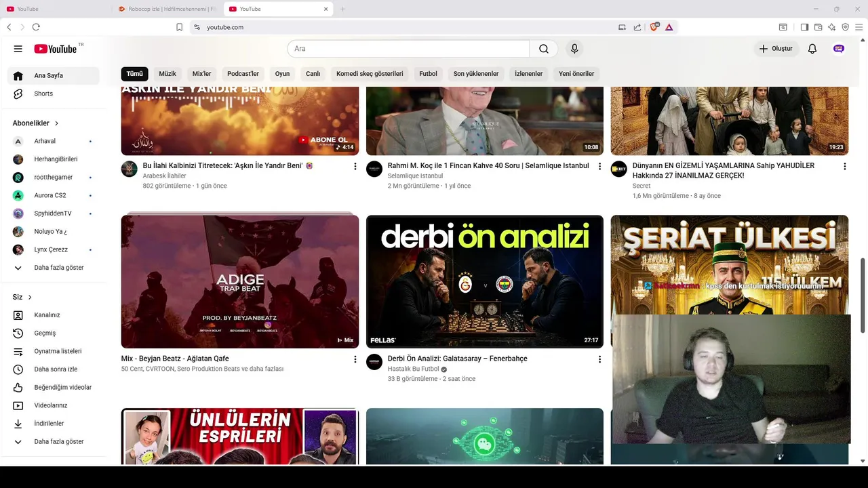Open the Lynx Çerezz subscription
Image resolution: width=868 pixels, height=488 pixels.
54,249
